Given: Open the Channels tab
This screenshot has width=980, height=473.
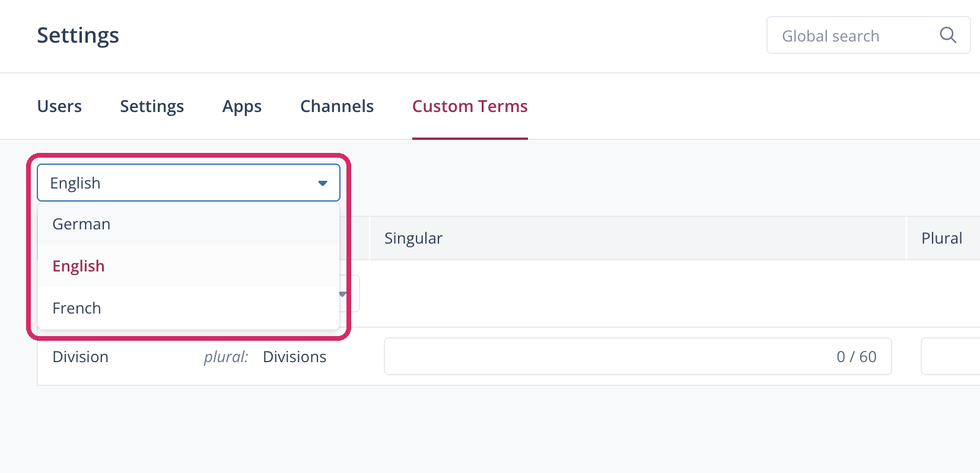Looking at the screenshot, I should (337, 106).
